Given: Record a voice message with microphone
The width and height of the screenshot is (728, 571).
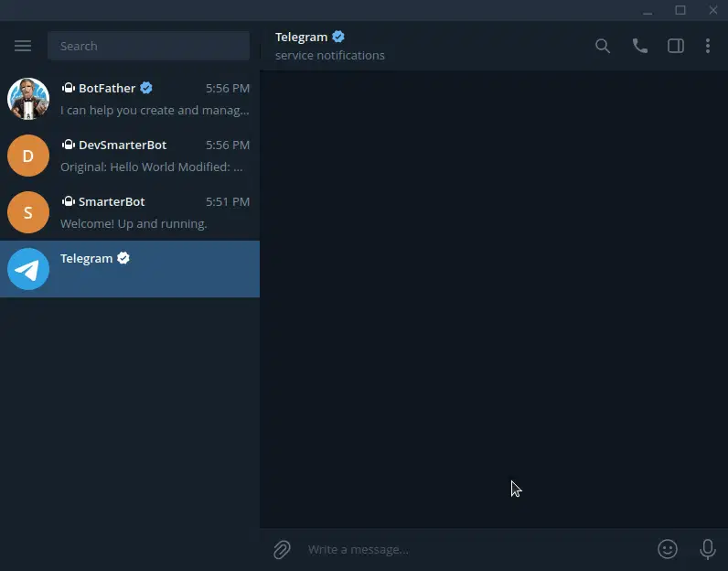Looking at the screenshot, I should (x=708, y=549).
